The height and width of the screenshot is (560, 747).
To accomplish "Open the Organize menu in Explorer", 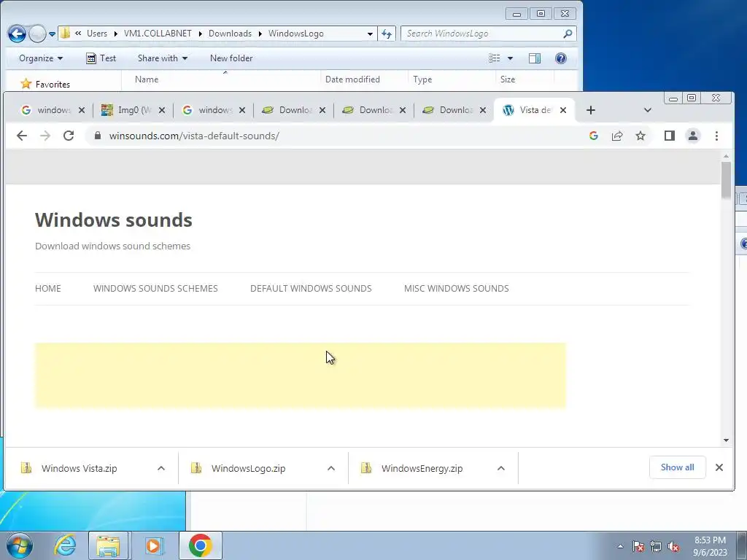I will coord(41,58).
